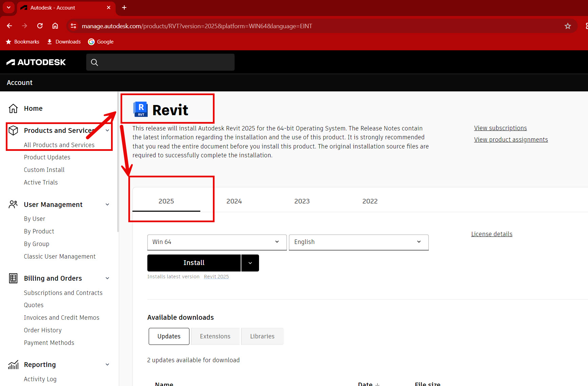The height and width of the screenshot is (386, 588).
Task: Click the Account header link
Action: [x=20, y=83]
